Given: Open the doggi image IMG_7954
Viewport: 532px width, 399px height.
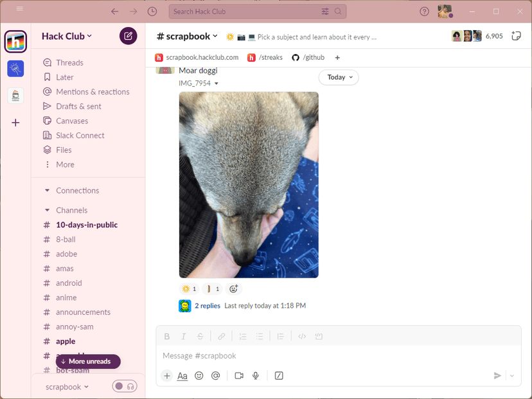Looking at the screenshot, I should [249, 185].
